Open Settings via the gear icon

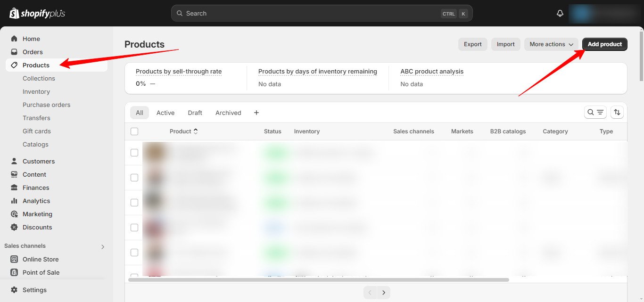14,290
